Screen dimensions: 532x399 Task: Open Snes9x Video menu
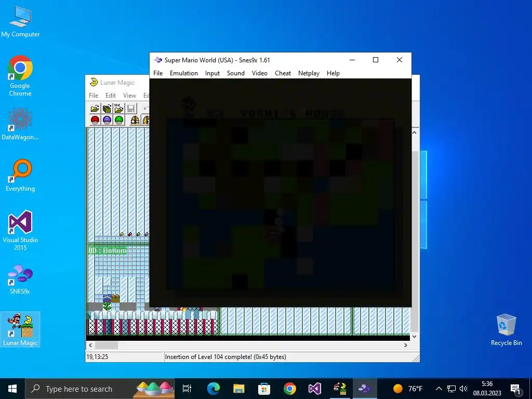[x=260, y=73]
